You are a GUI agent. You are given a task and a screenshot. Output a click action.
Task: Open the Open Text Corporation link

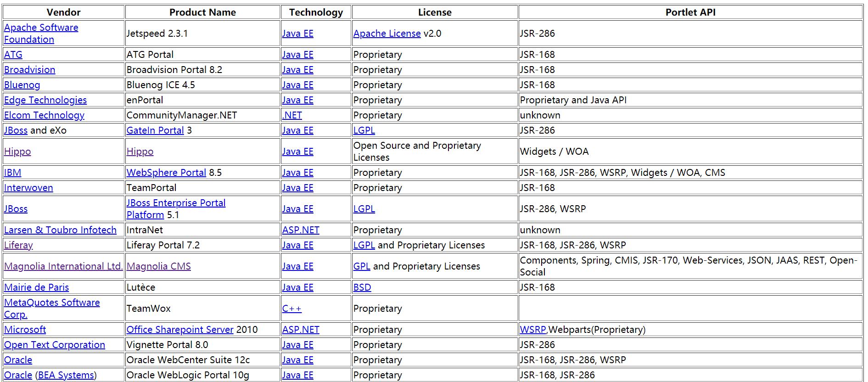[55, 345]
